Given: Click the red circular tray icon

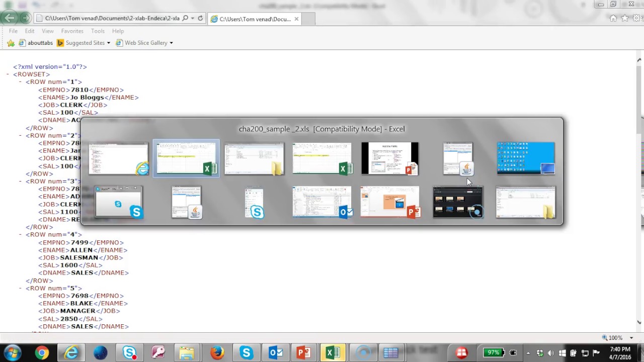Looking at the screenshot, I should pos(461,353).
